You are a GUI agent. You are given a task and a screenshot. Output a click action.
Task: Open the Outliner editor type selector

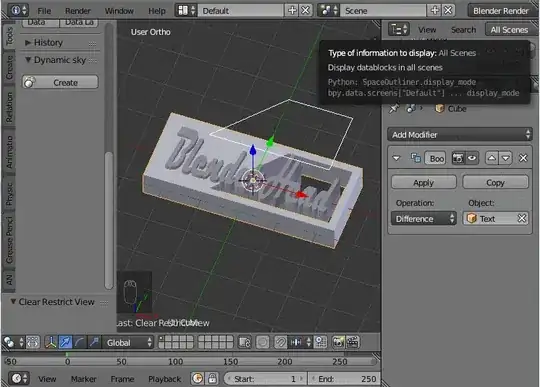(399, 29)
